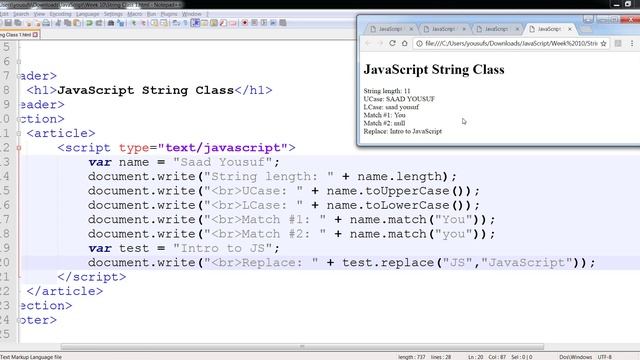Close the first JavaScript browser tab
This screenshot has width=640, height=360.
click(x=411, y=29)
